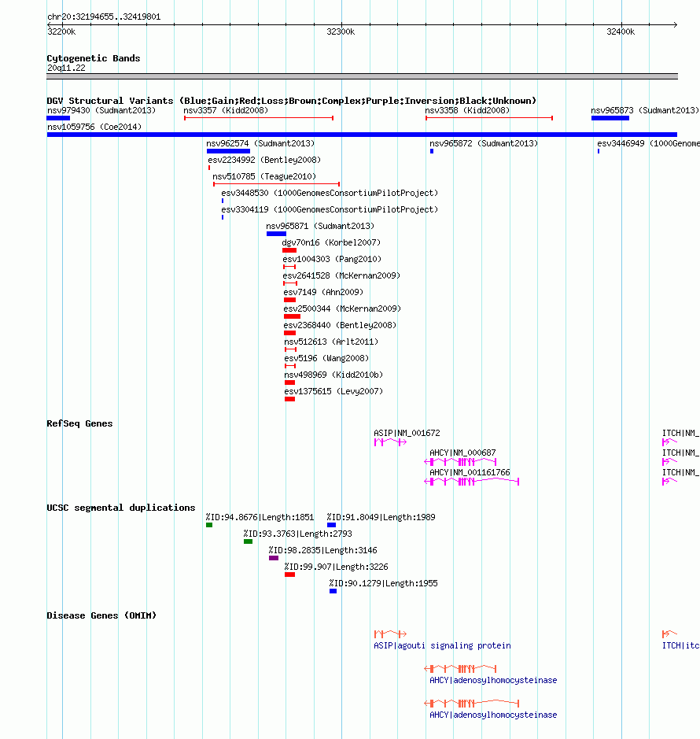Select the 32400k ruler position label
The width and height of the screenshot is (700, 739).
(x=621, y=31)
